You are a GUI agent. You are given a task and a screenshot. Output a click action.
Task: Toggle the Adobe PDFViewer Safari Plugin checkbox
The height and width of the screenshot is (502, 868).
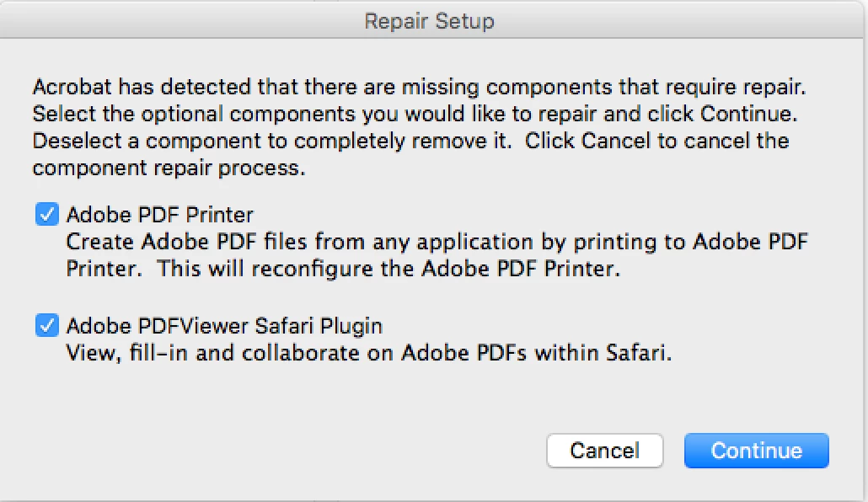[x=46, y=324]
